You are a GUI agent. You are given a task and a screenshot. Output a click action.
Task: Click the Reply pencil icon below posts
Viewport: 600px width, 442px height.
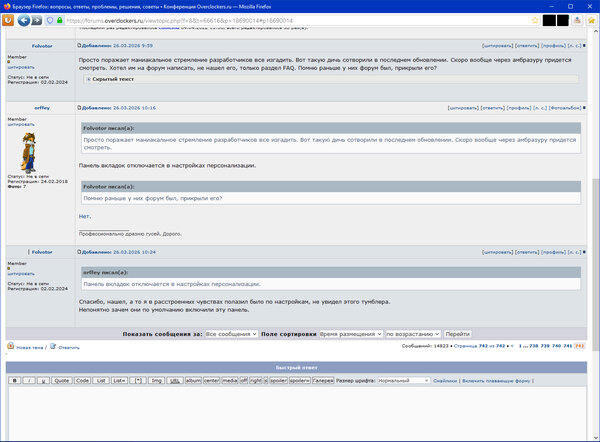point(53,346)
